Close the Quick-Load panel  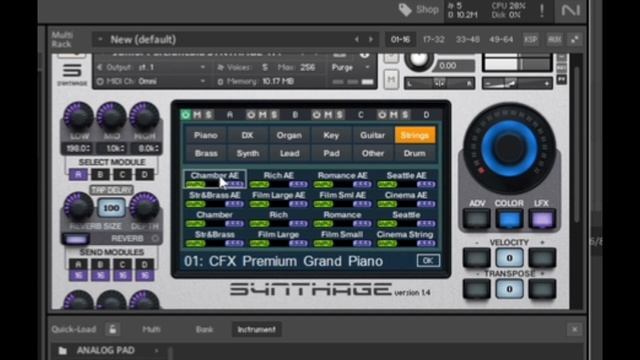click(574, 329)
